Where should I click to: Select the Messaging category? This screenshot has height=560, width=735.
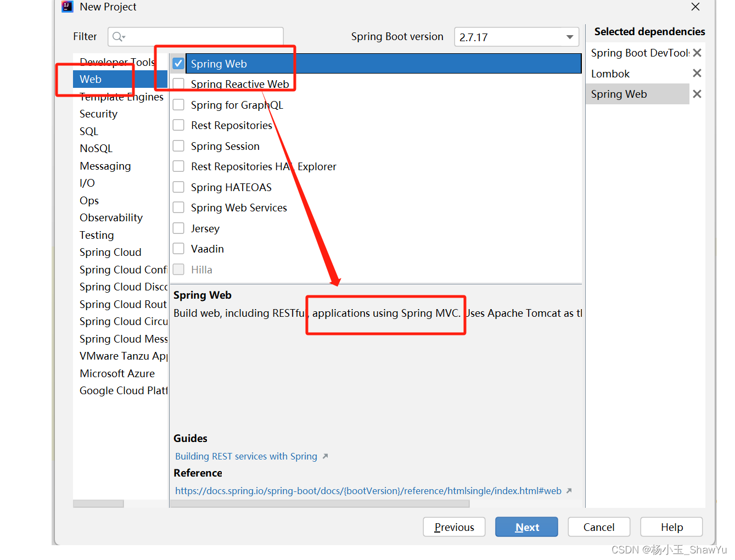[105, 166]
